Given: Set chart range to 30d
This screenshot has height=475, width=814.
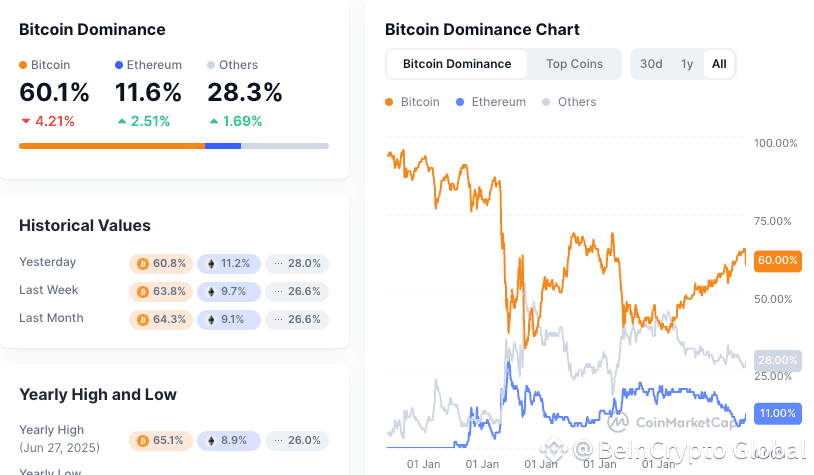Looking at the screenshot, I should pos(651,64).
